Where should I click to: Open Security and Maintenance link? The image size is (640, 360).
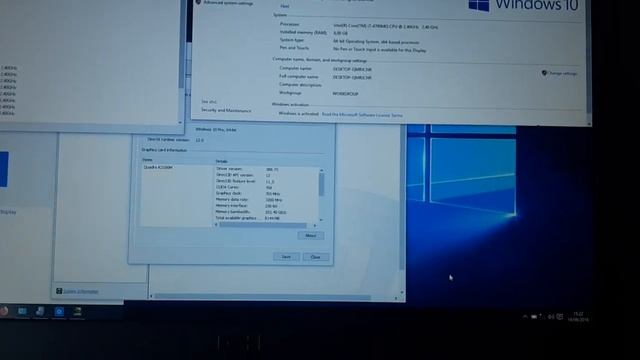click(x=226, y=110)
